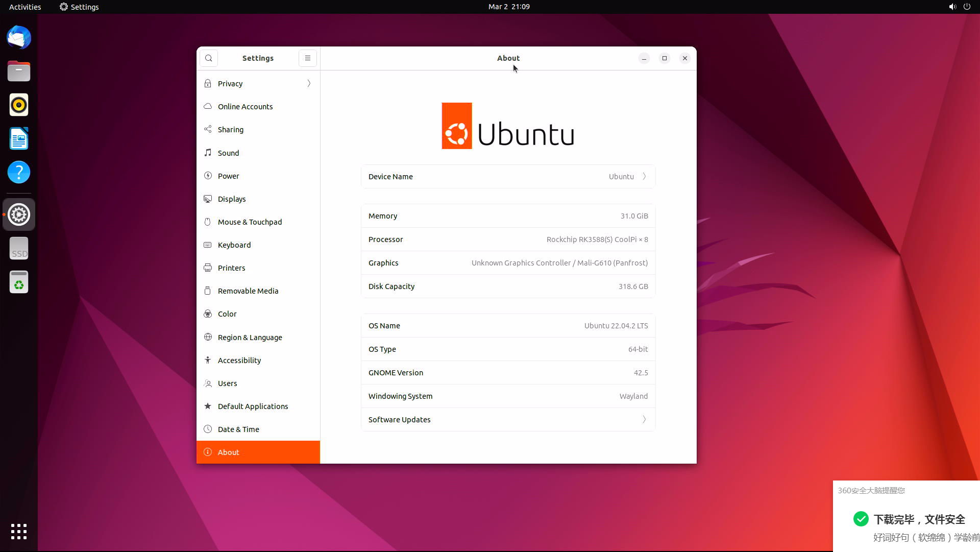The image size is (980, 552).
Task: Click the Keyboard icon in sidebar
Action: (x=208, y=245)
